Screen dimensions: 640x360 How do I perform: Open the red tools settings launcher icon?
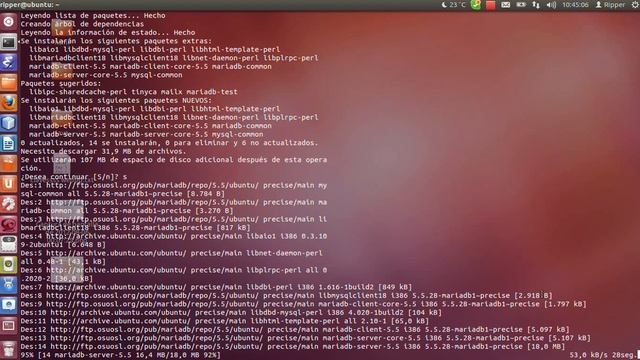point(9,204)
